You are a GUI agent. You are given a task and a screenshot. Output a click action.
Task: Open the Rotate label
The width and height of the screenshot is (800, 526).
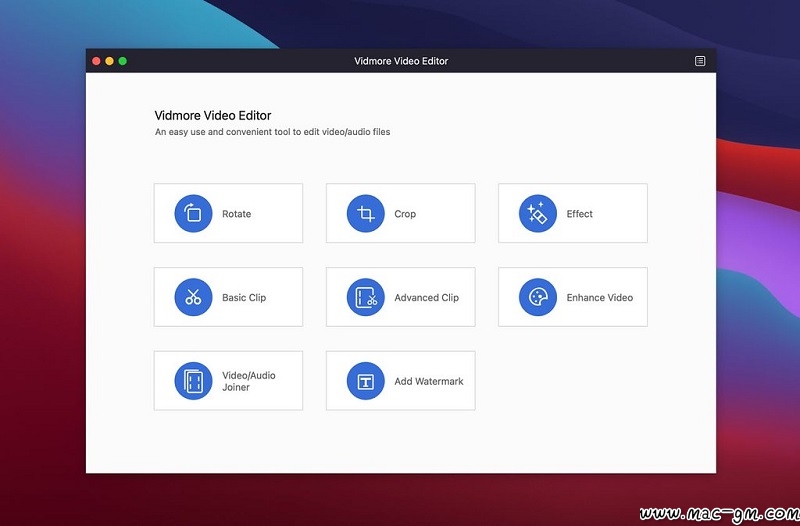(x=236, y=214)
